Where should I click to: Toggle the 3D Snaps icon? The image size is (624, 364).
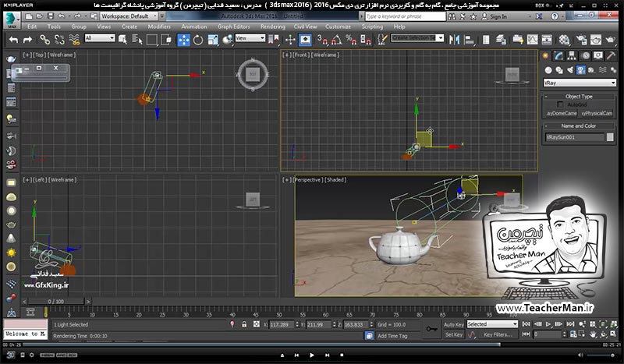pos(321,40)
